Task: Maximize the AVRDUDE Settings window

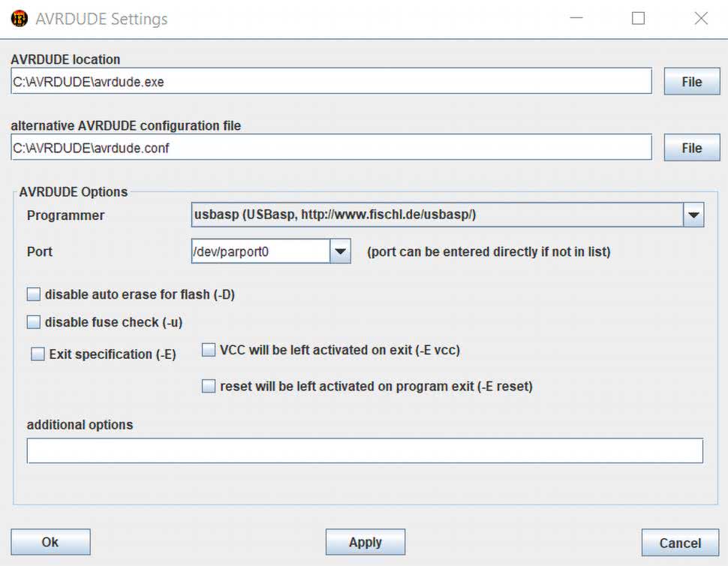Action: (x=638, y=19)
